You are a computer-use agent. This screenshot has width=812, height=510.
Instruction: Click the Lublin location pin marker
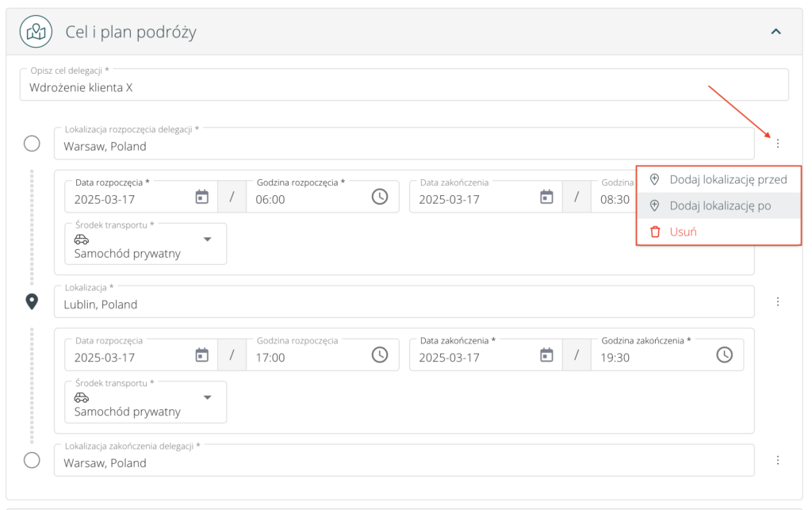[x=32, y=301]
